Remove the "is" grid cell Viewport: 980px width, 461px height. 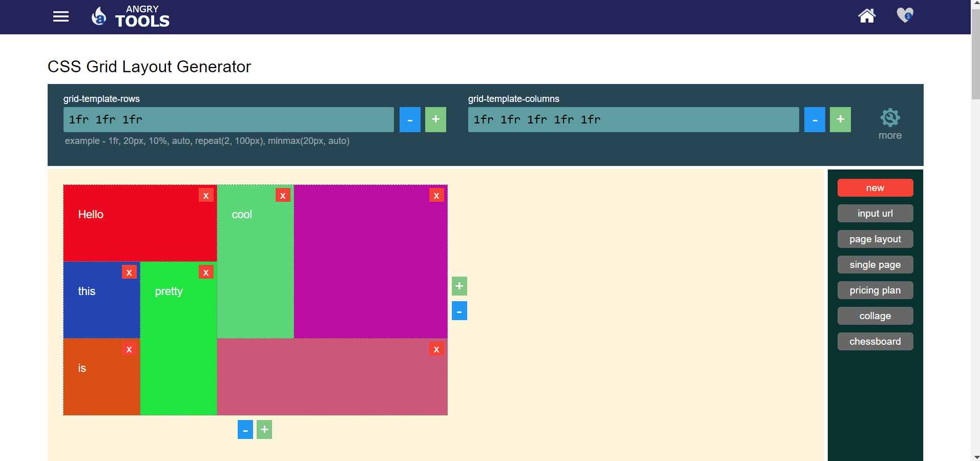129,349
